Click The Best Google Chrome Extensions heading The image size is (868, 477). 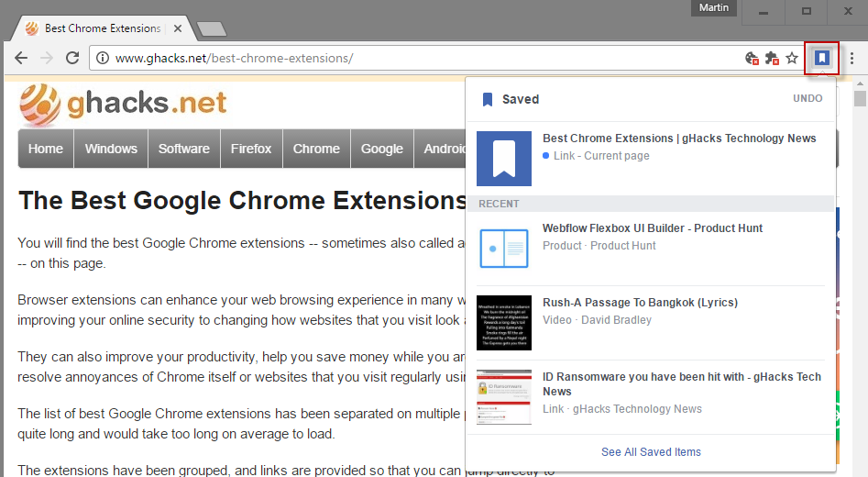242,201
